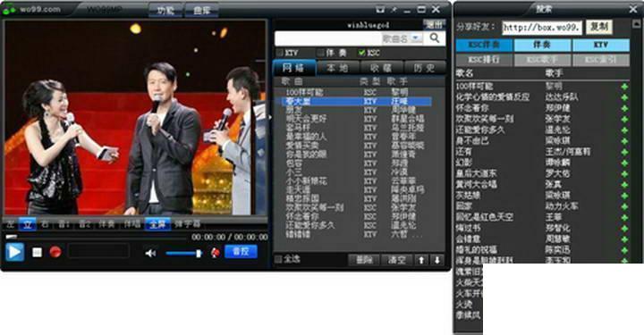Click scrollbar up arrow in search window
644x335 pixels.
coord(637,23)
